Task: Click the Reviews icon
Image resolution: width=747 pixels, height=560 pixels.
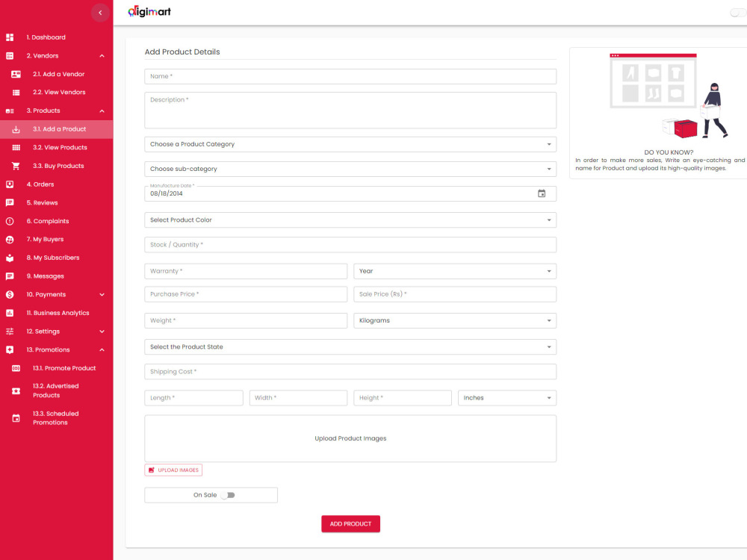Action: [10, 203]
